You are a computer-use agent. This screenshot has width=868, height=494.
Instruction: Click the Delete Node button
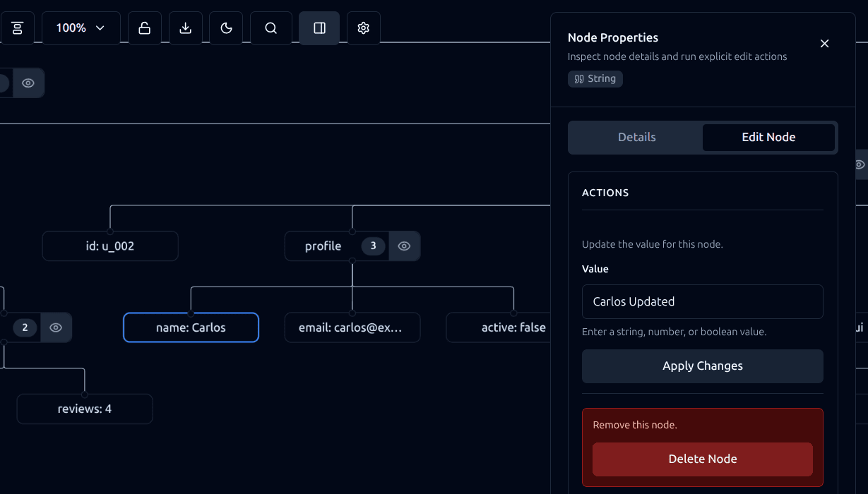(703, 459)
